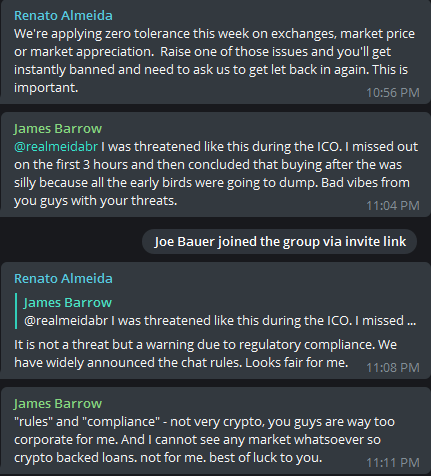Click quoted text preview starting with @realmeidabr

click(220, 321)
